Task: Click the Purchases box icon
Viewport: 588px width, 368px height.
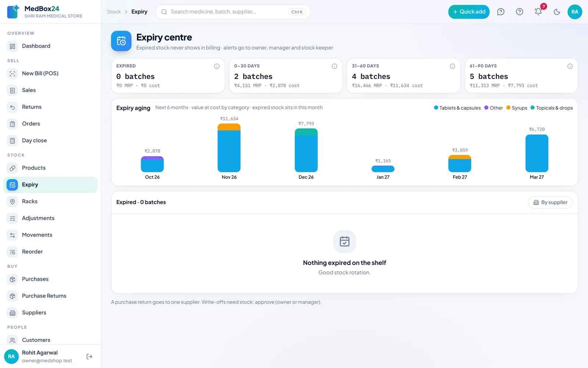Action: (x=12, y=279)
